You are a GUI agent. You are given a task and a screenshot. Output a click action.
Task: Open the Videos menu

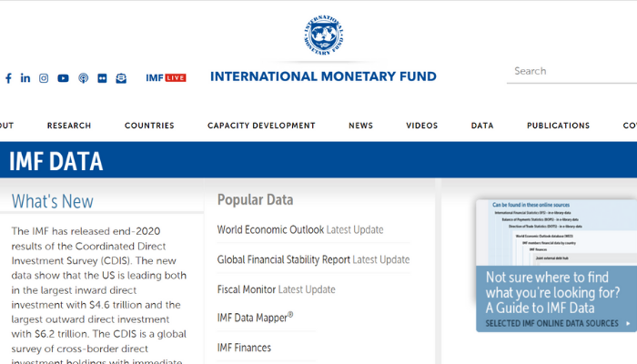click(422, 126)
